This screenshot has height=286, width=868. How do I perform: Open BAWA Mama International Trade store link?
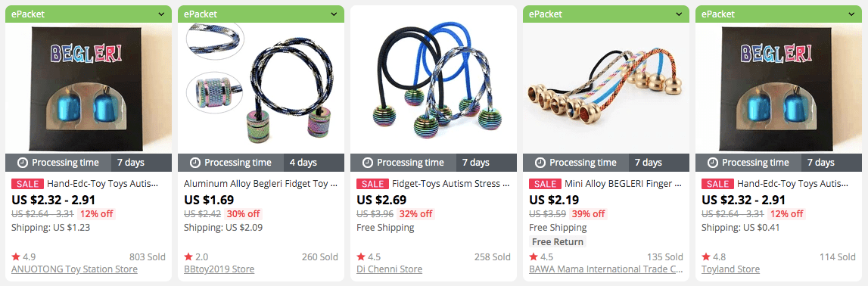tap(606, 269)
